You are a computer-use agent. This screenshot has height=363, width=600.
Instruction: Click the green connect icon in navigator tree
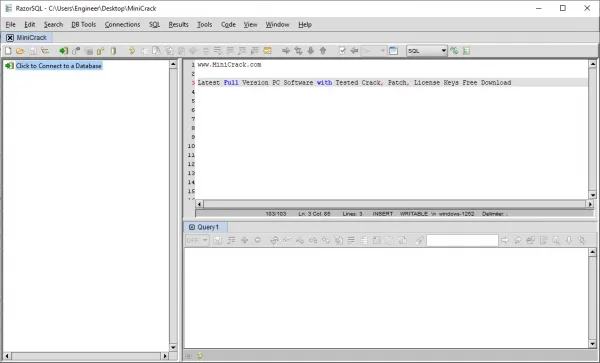pyautogui.click(x=9, y=66)
